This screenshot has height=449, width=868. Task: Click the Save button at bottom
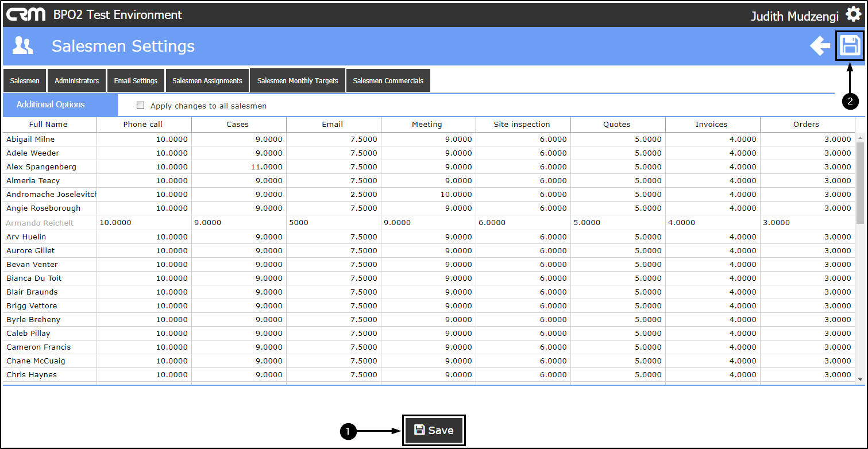coord(434,430)
